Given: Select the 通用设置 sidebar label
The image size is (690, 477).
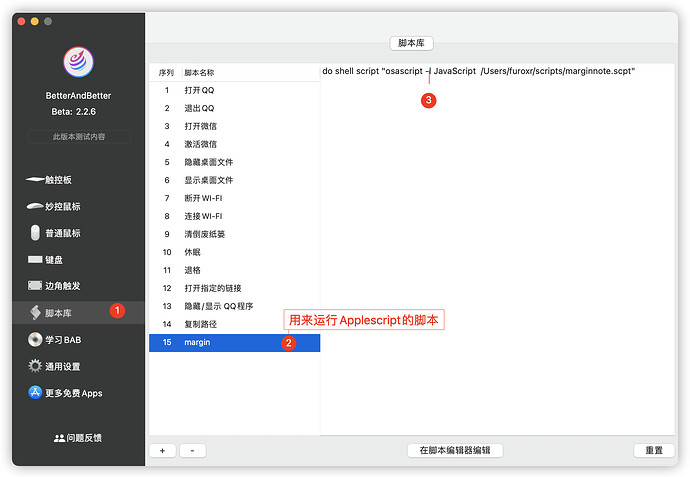Looking at the screenshot, I should point(63,367).
